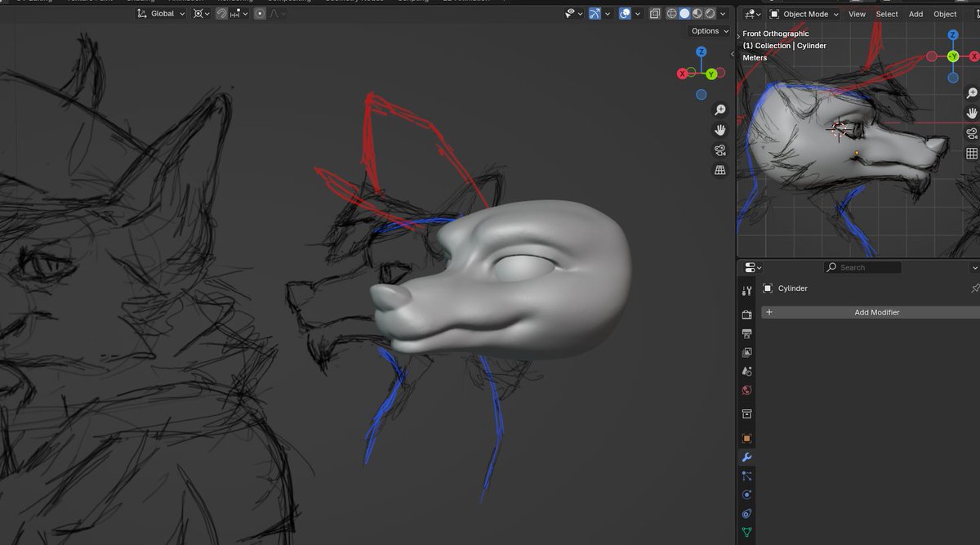Image resolution: width=980 pixels, height=545 pixels.
Task: Click the proportional editing circle icon
Action: point(260,14)
